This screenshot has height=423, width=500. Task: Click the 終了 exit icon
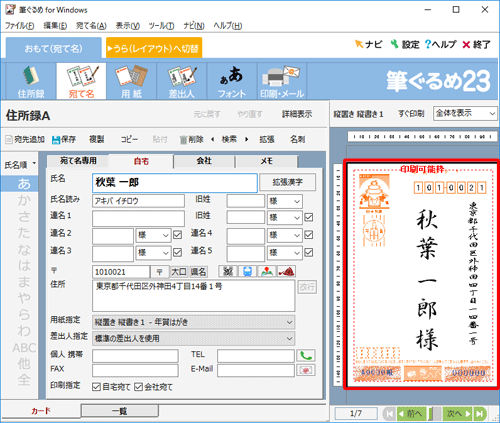pyautogui.click(x=476, y=44)
